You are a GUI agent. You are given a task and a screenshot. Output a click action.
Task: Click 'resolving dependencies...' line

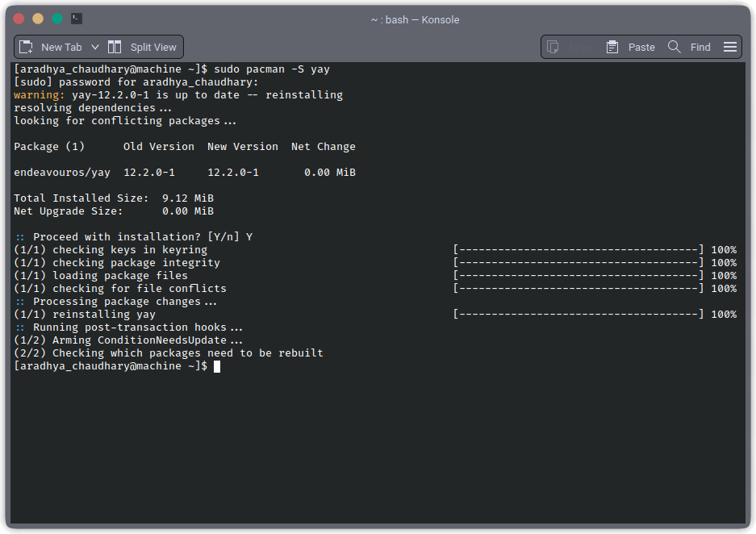[93, 108]
